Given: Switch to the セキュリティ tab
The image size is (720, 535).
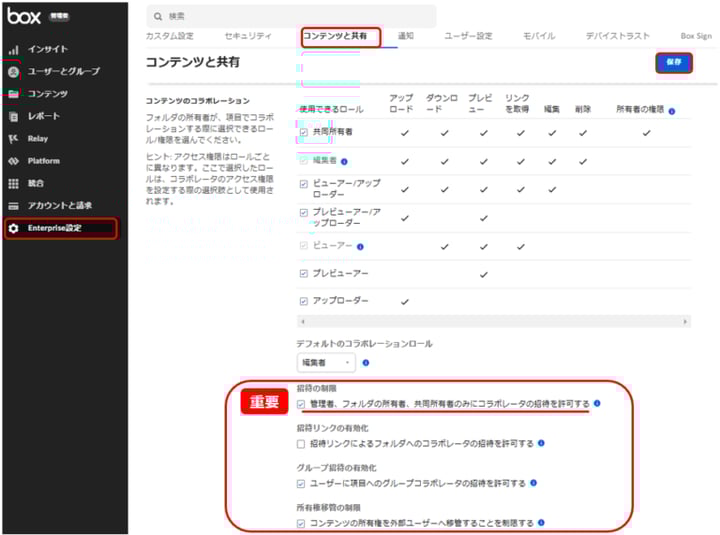Looking at the screenshot, I should point(247,36).
